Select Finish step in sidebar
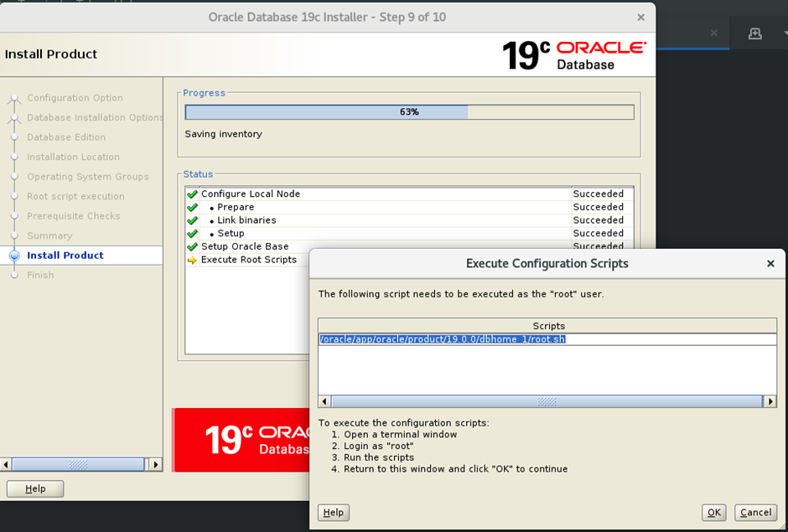 pos(40,275)
